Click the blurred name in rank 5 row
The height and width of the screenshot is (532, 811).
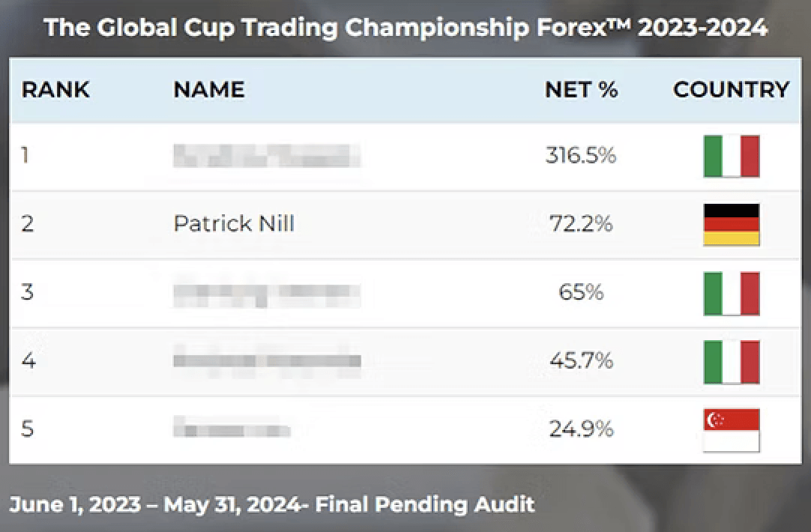pos(231,429)
